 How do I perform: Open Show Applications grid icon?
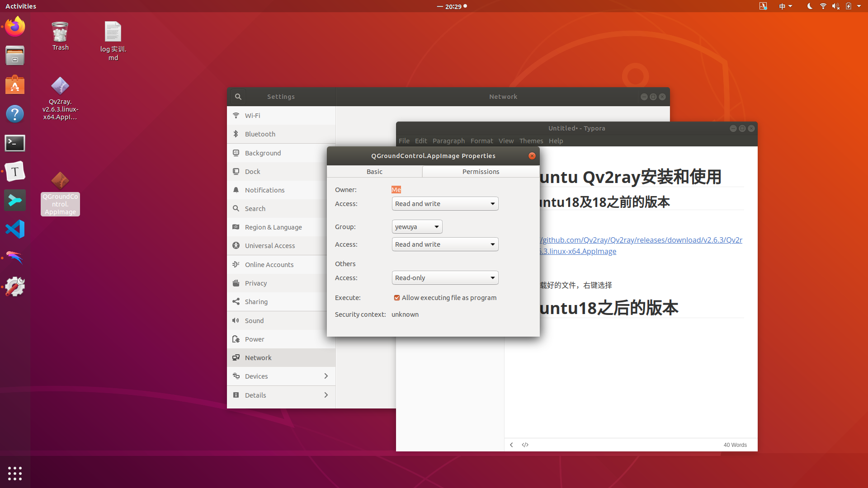[15, 473]
